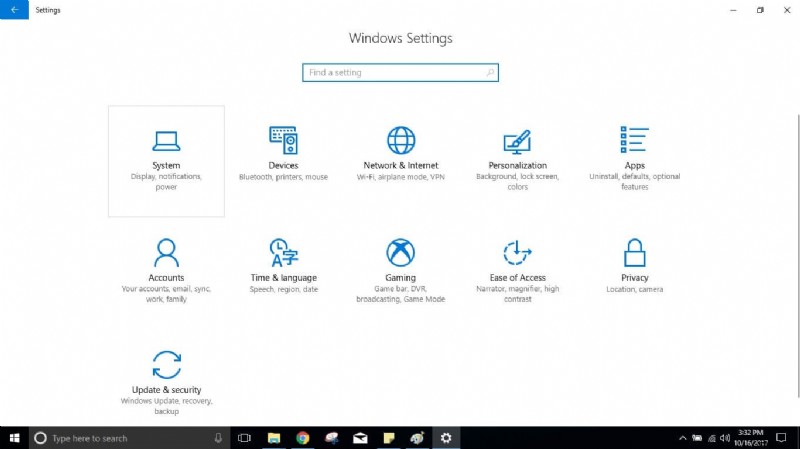Minimize the Settings window
Image resolution: width=800 pixels, height=449 pixels.
pos(733,10)
